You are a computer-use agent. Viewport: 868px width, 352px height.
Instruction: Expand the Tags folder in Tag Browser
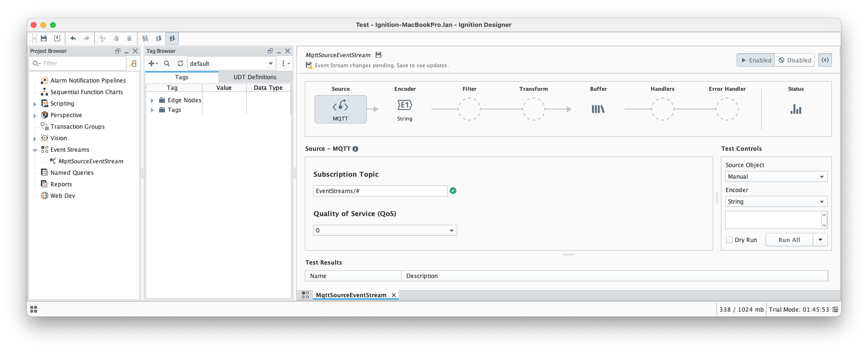[152, 110]
